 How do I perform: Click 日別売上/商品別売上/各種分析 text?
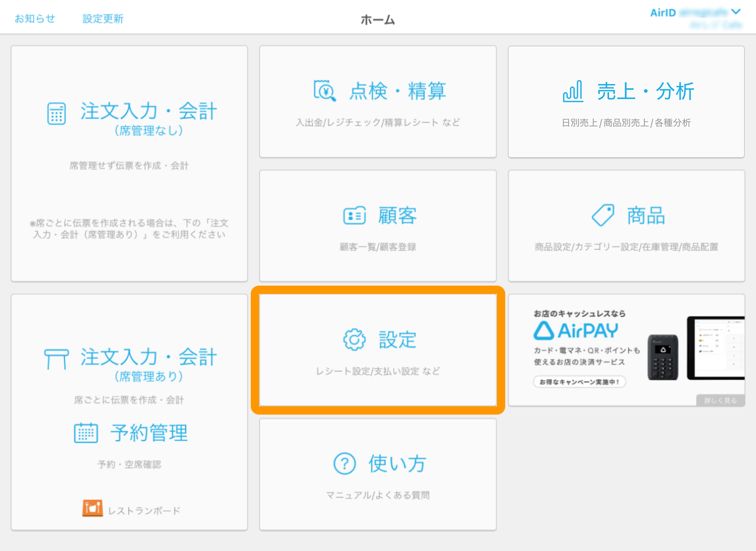pos(626,123)
